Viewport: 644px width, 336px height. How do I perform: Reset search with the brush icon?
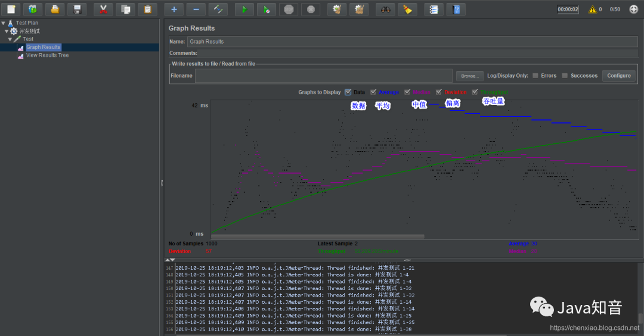coord(407,9)
